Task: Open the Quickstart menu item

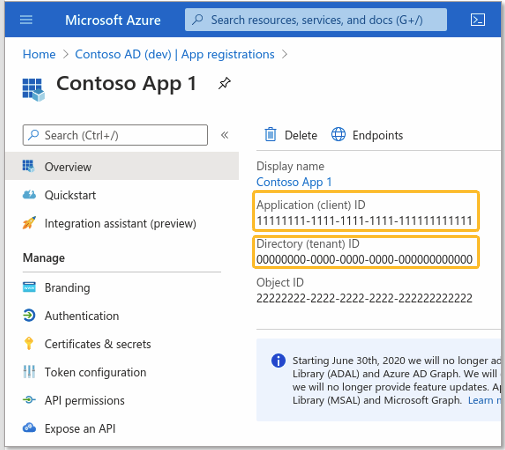Action: pyautogui.click(x=70, y=195)
